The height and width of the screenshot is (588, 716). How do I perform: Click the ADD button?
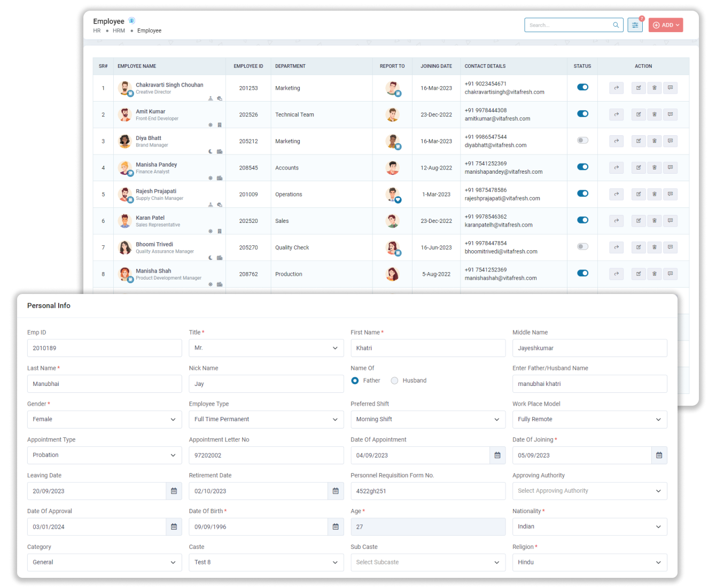tap(666, 25)
